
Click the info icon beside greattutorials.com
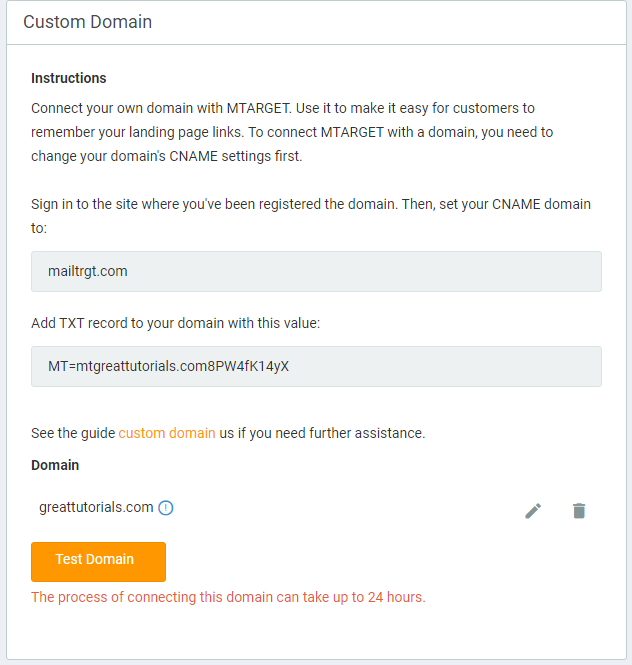point(166,508)
